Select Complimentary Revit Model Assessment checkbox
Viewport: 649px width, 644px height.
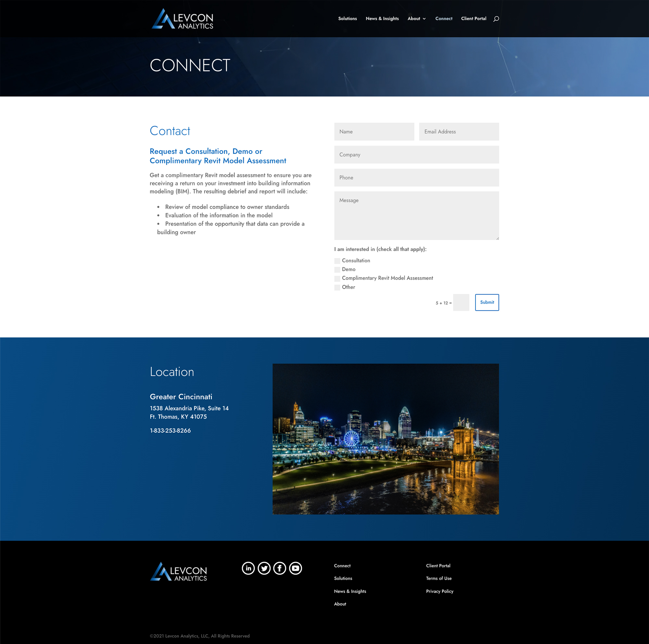click(x=337, y=278)
